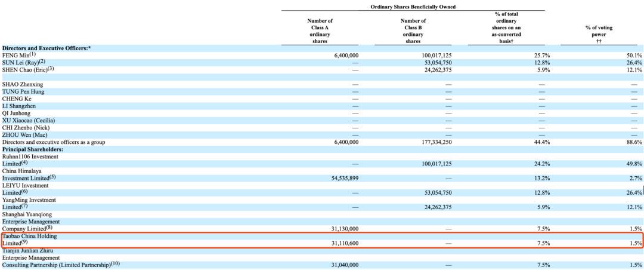Screen dimensions: 644x270
Task: Click the 'Principal Shareholders' section heading
Action: pos(33,149)
